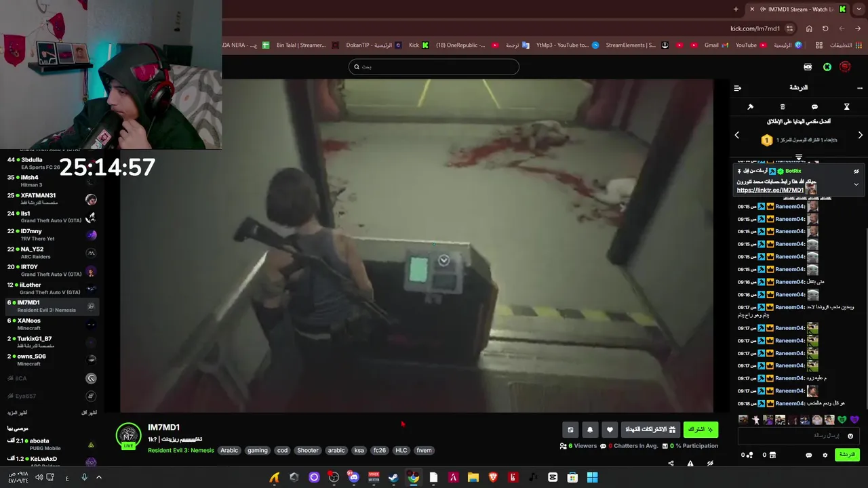Toggle the hidden-eye icon below stream
The image size is (868, 488).
710,464
